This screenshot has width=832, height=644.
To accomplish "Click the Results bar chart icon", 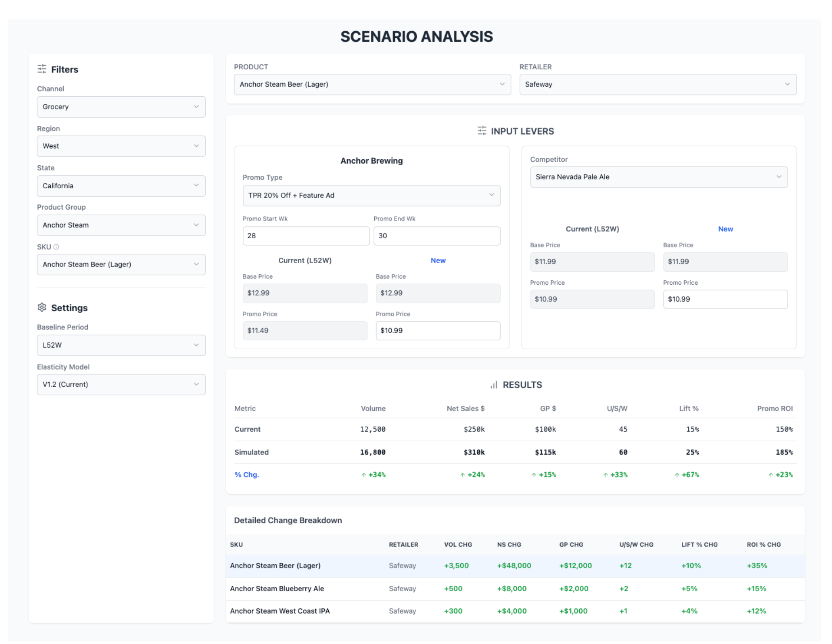I will pos(493,384).
